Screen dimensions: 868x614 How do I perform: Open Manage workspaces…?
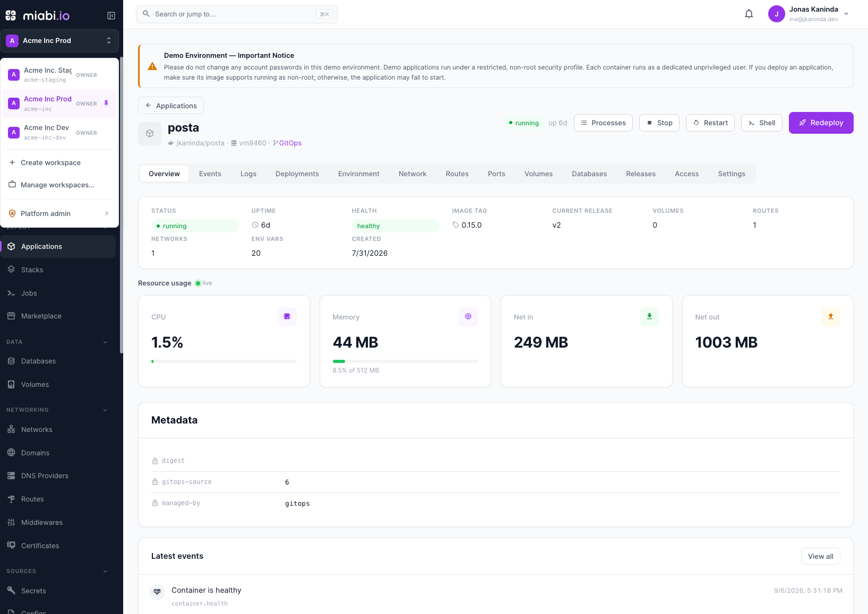tap(59, 185)
